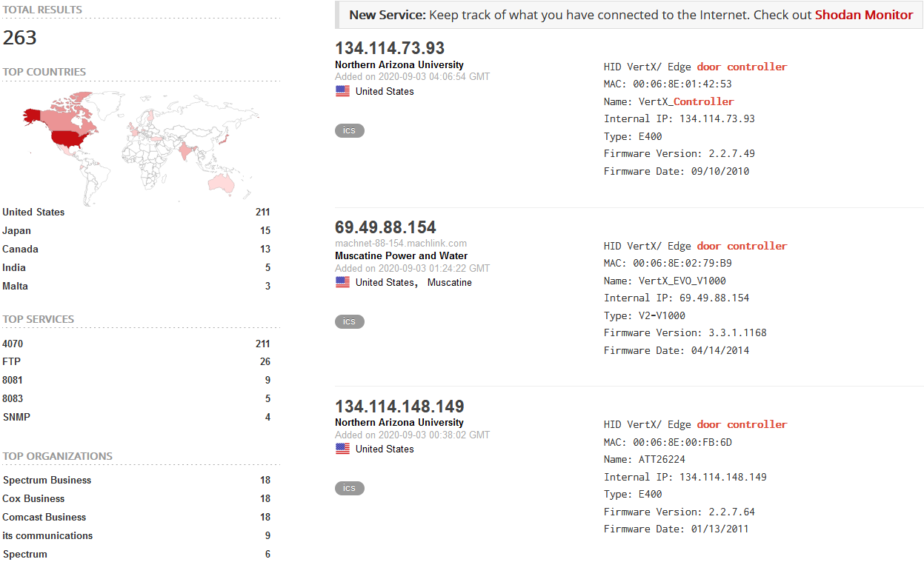Click US flag under 134.114.73.93 result
Image resolution: width=924 pixels, height=562 pixels.
[342, 91]
